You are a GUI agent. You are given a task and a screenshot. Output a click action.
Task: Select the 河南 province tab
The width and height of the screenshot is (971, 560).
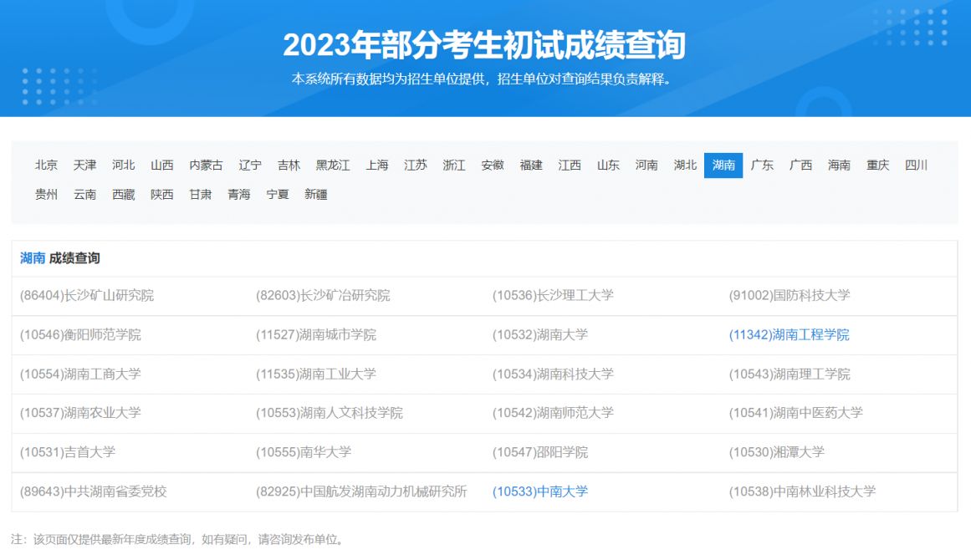[x=646, y=165]
